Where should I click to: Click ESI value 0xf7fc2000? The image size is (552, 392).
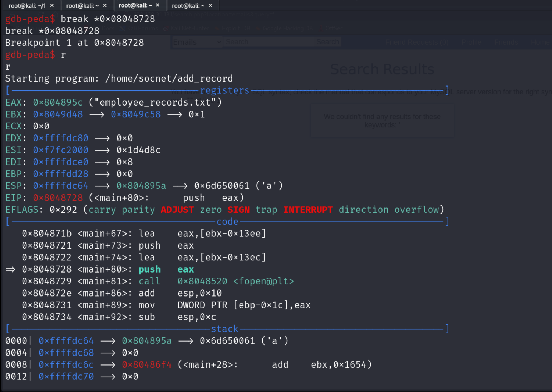[x=60, y=150]
